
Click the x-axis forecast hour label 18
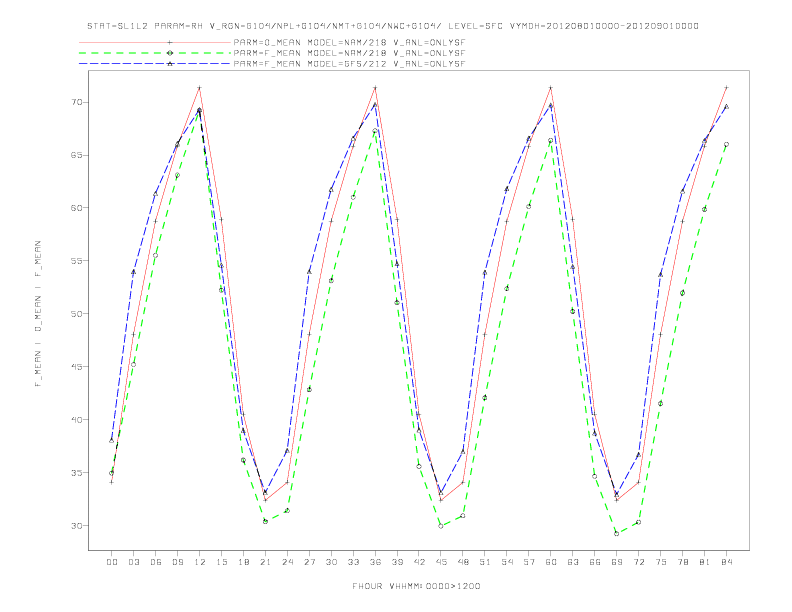click(x=243, y=562)
